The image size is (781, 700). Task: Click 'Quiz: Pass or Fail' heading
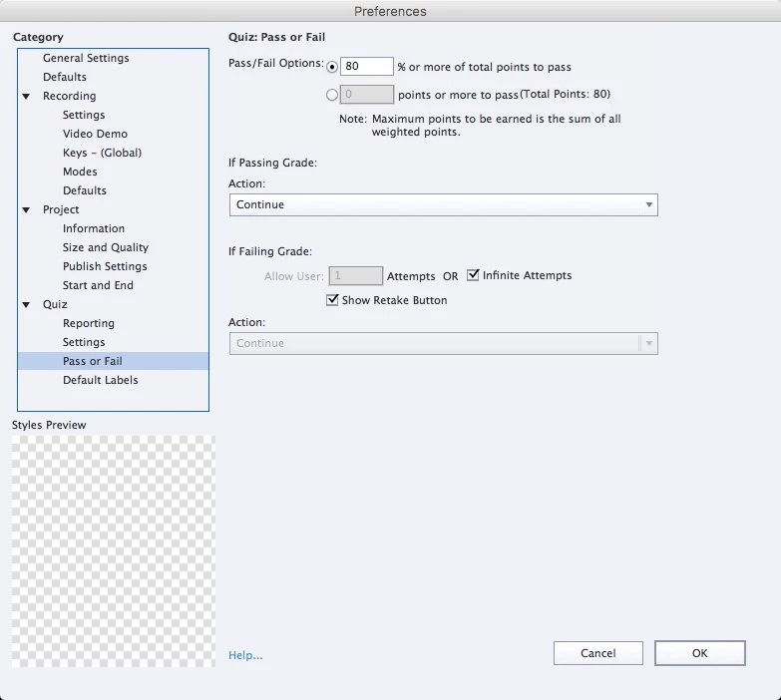[276, 37]
